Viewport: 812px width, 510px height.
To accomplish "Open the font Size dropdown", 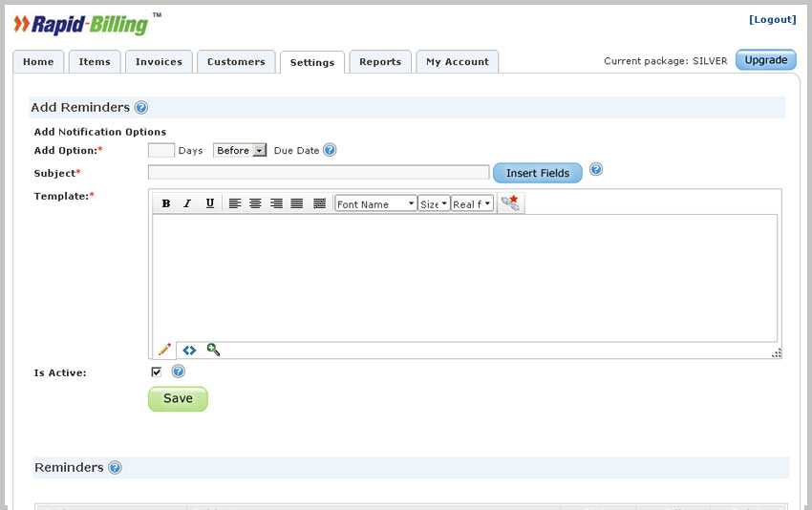I will [434, 204].
